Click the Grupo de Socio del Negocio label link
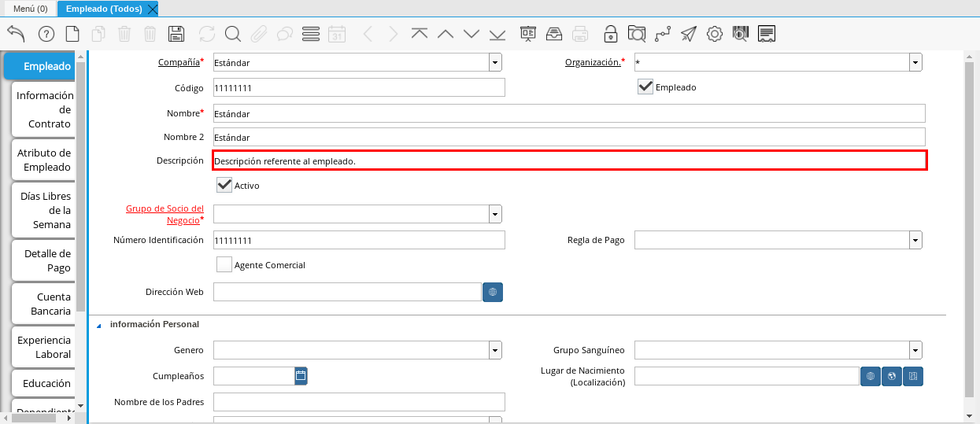 click(x=165, y=215)
